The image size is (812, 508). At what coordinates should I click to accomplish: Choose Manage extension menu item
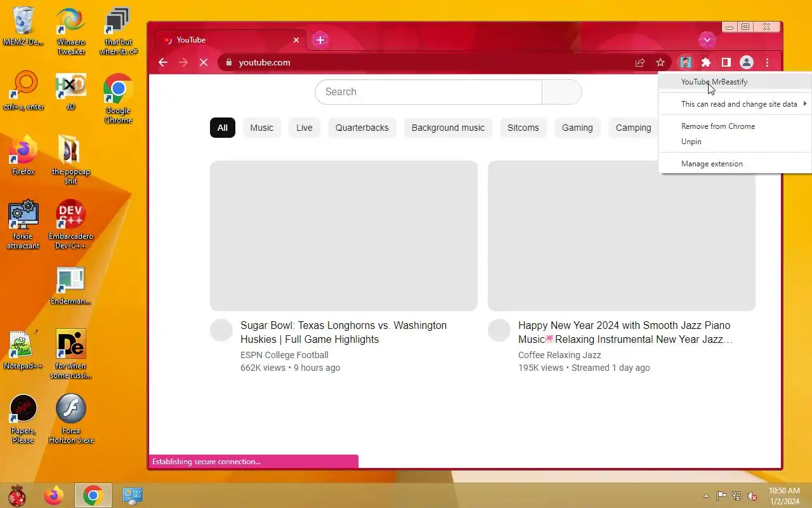(735, 164)
